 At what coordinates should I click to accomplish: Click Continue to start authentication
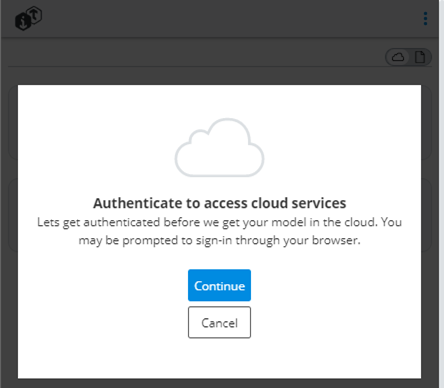coord(219,285)
